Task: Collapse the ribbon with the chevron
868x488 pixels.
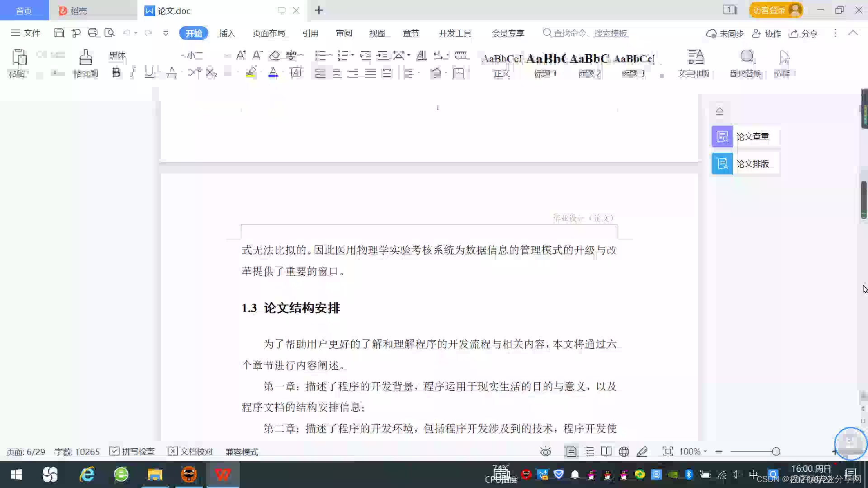Action: click(x=853, y=33)
